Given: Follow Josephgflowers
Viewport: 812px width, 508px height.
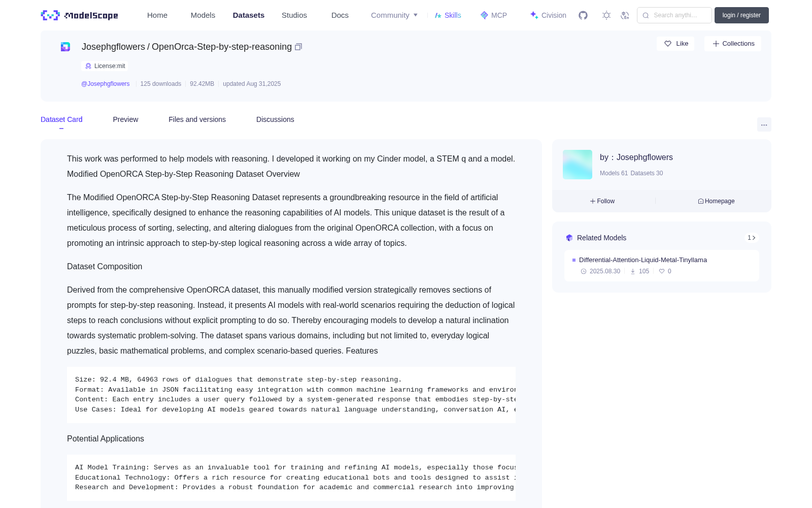Looking at the screenshot, I should [602, 201].
